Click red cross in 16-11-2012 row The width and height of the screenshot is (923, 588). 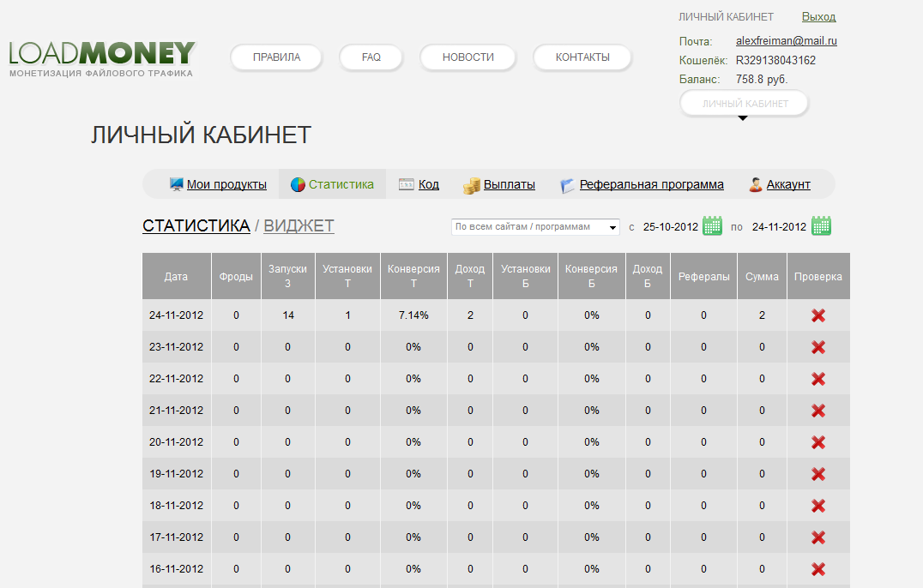(x=818, y=570)
